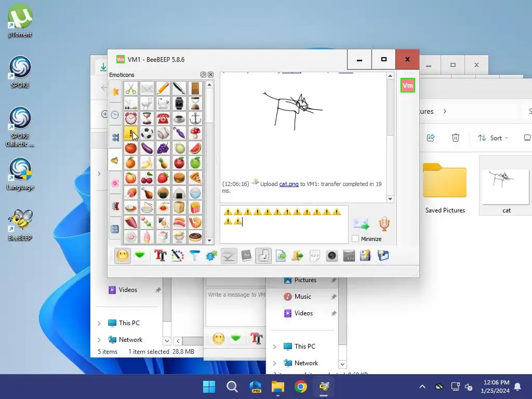Image resolution: width=532 pixels, height=399 pixels.
Task: Click the green buzz/download arrow toolbar icon
Action: [x=140, y=256]
